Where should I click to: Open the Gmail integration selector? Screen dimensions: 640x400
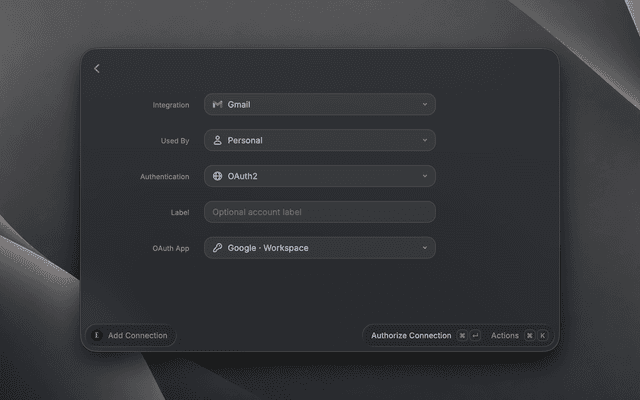(x=320, y=104)
